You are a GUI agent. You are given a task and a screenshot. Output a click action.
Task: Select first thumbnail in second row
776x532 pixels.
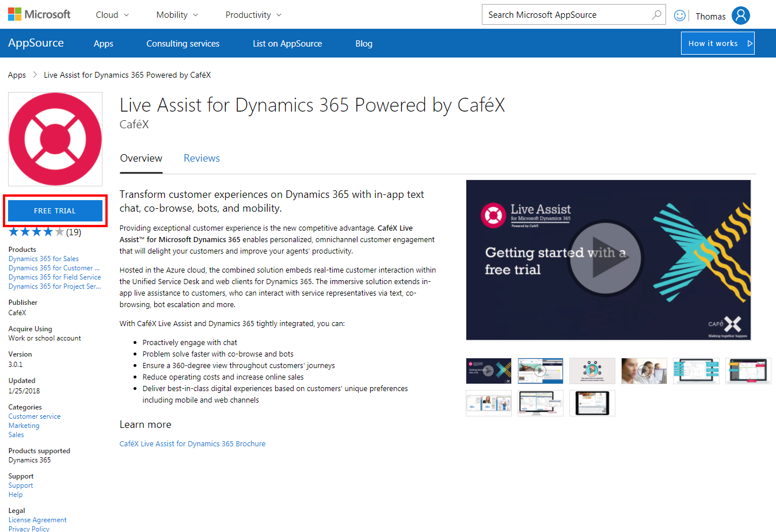coord(489,403)
